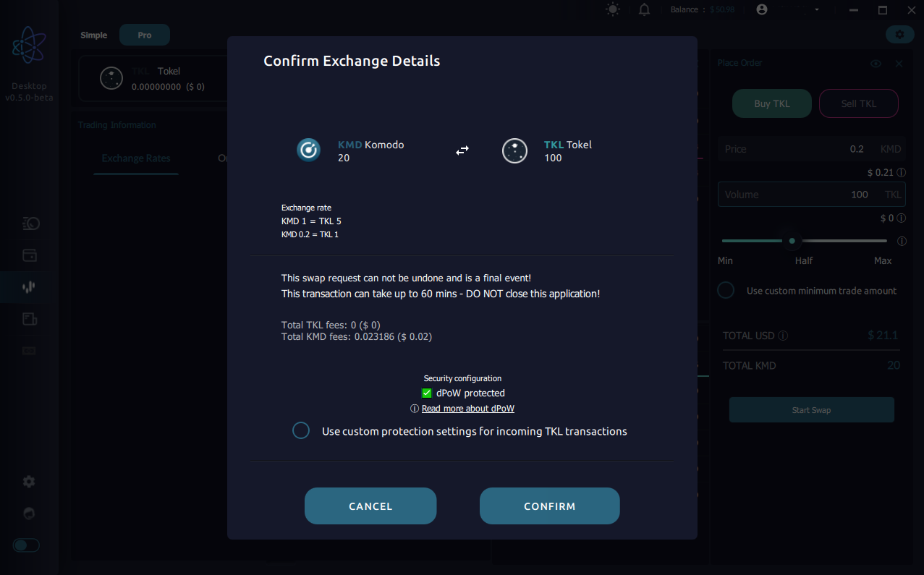Screen dimensions: 924x575
Task: Open notifications bell icon
Action: (x=645, y=9)
